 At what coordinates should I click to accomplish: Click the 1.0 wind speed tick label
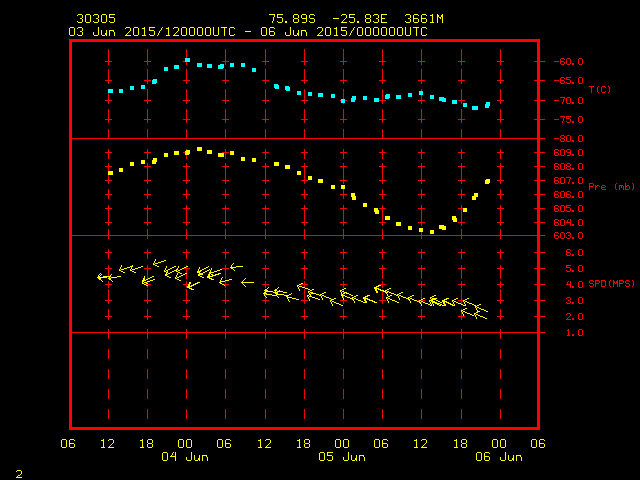coord(574,333)
